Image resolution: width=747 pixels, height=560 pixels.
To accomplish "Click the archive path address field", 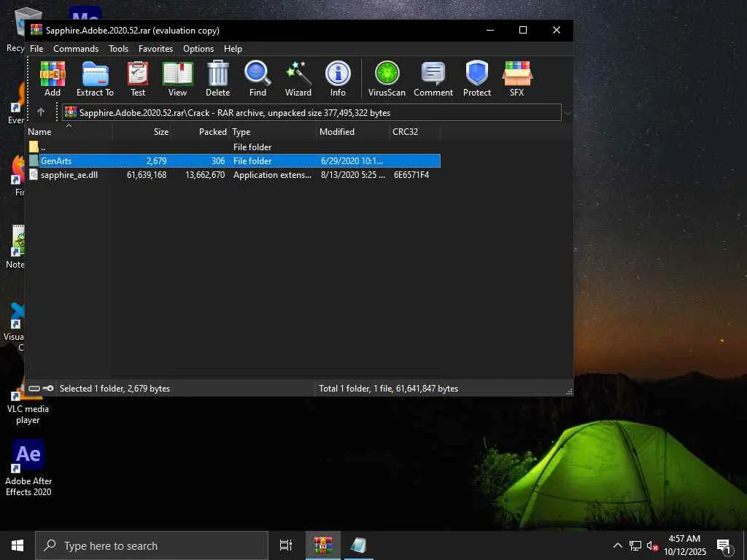I will click(x=311, y=113).
